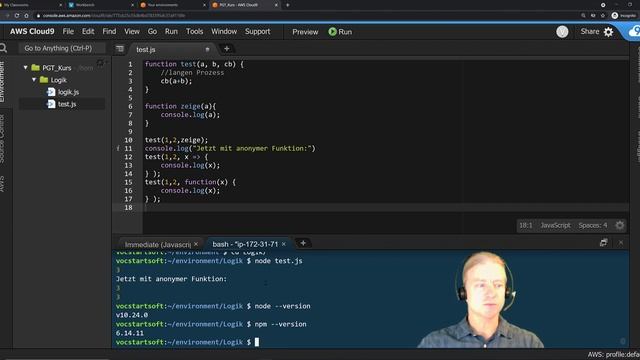The height and width of the screenshot is (360, 640).
Task: Click the AWS profile status bar entry
Action: pos(613,355)
